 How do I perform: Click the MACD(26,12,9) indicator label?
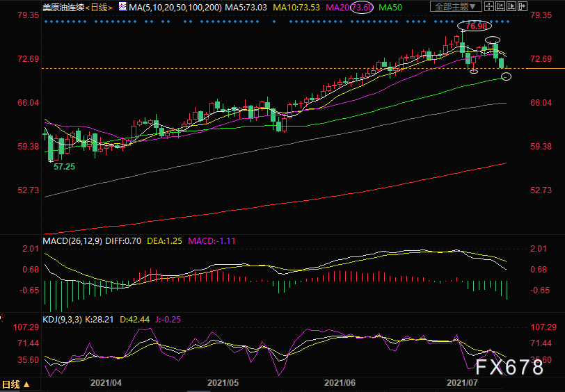[x=72, y=240]
